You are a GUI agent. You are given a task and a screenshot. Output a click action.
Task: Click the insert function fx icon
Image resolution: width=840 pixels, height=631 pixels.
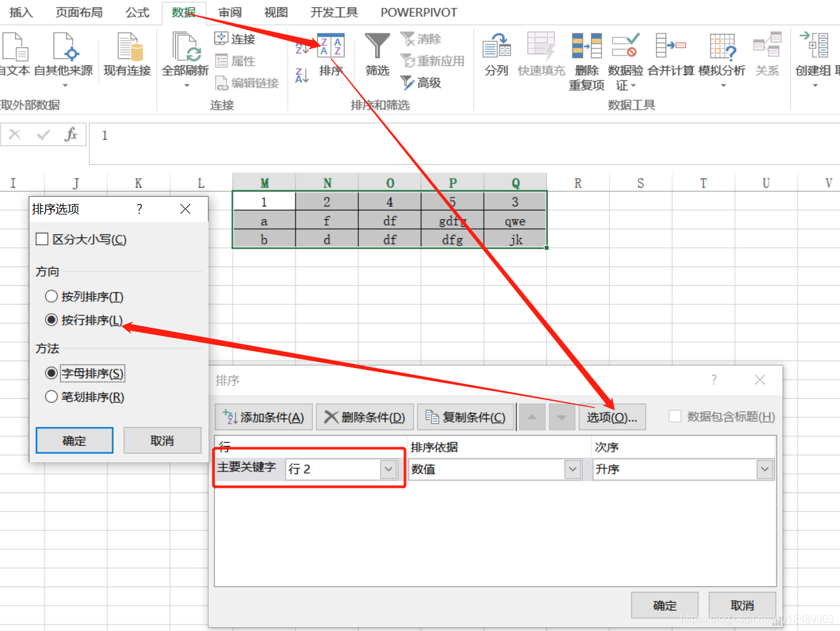pos(71,135)
